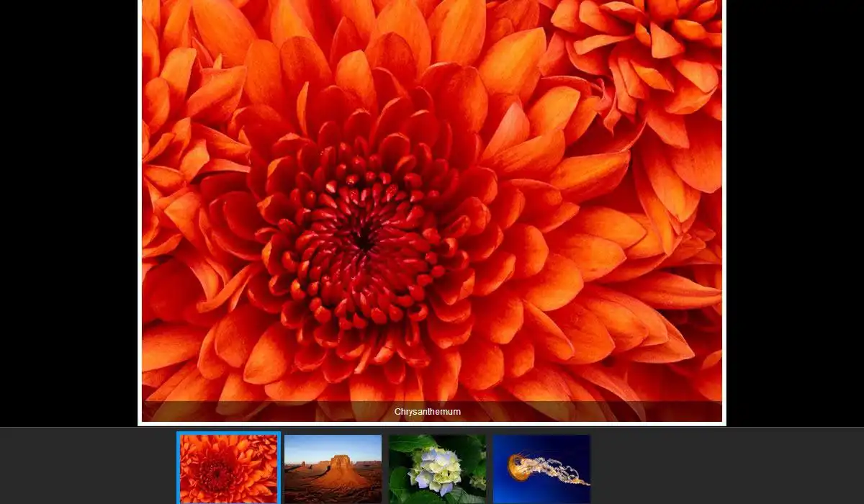Open the desert landscape thumbnail
This screenshot has height=504, width=864.
point(333,469)
